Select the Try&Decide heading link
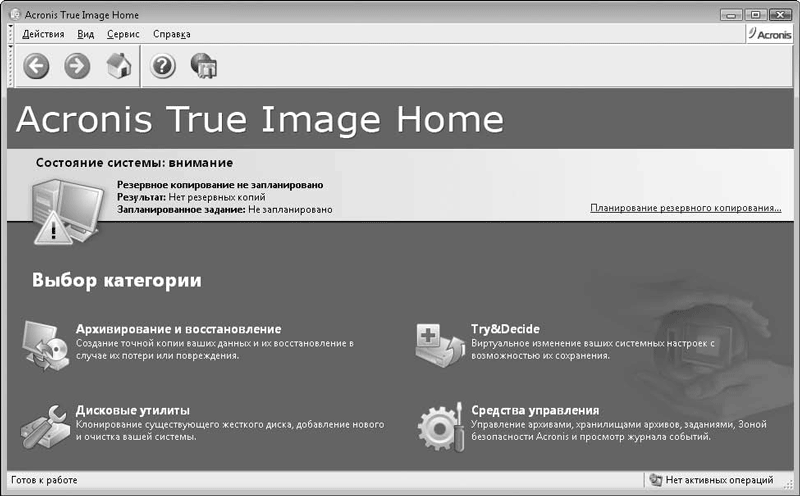 pos(505,329)
